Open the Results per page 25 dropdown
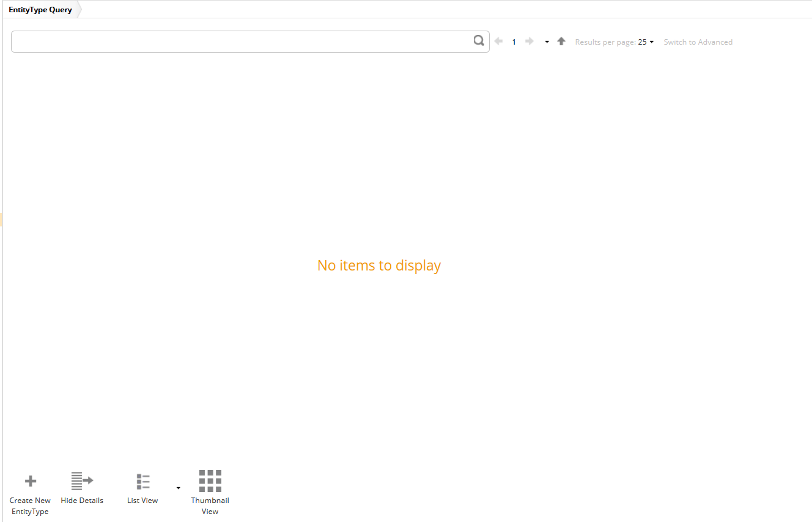This screenshot has width=812, height=522. coord(646,42)
